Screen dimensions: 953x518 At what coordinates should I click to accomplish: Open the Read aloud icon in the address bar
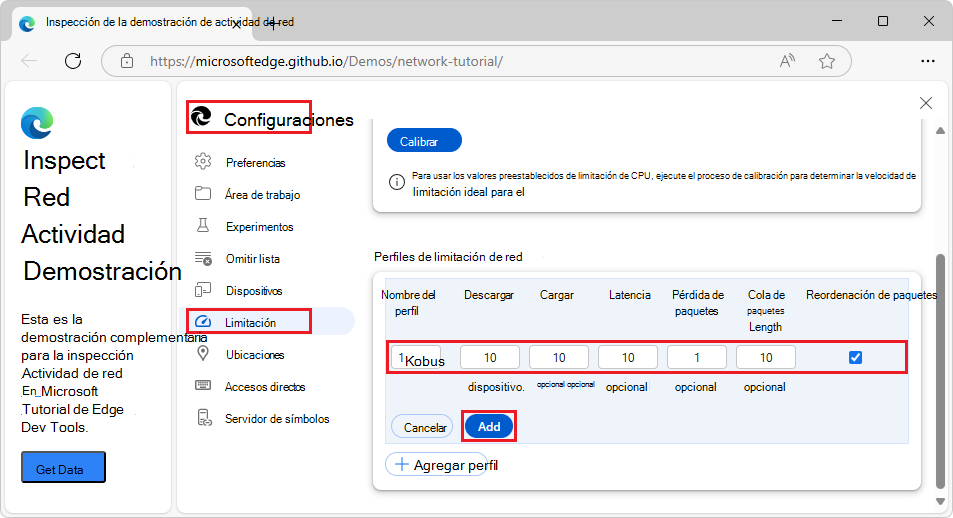pos(787,61)
